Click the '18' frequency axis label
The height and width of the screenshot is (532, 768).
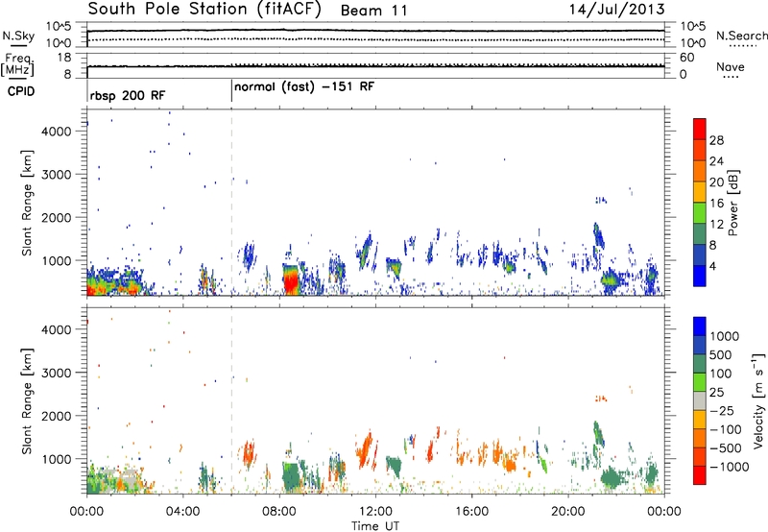click(64, 58)
